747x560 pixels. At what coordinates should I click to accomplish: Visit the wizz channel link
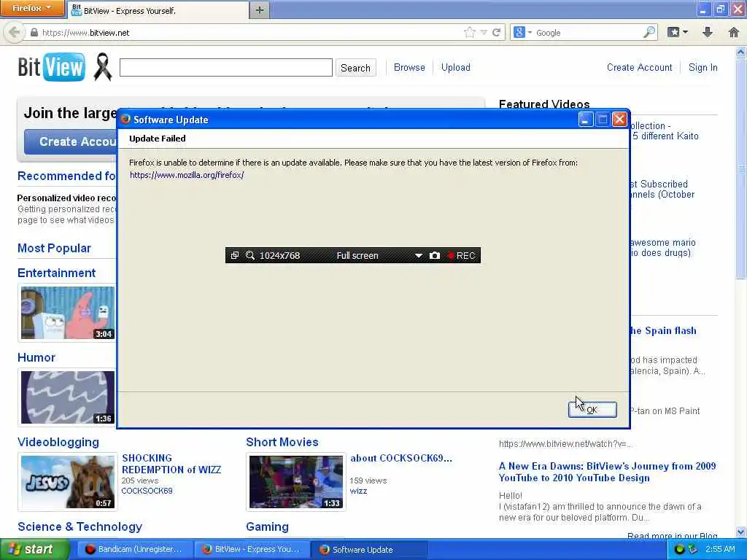358,491
